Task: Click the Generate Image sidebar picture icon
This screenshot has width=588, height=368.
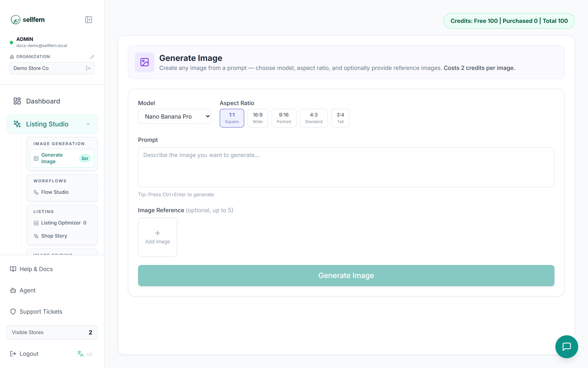Action: (x=36, y=158)
